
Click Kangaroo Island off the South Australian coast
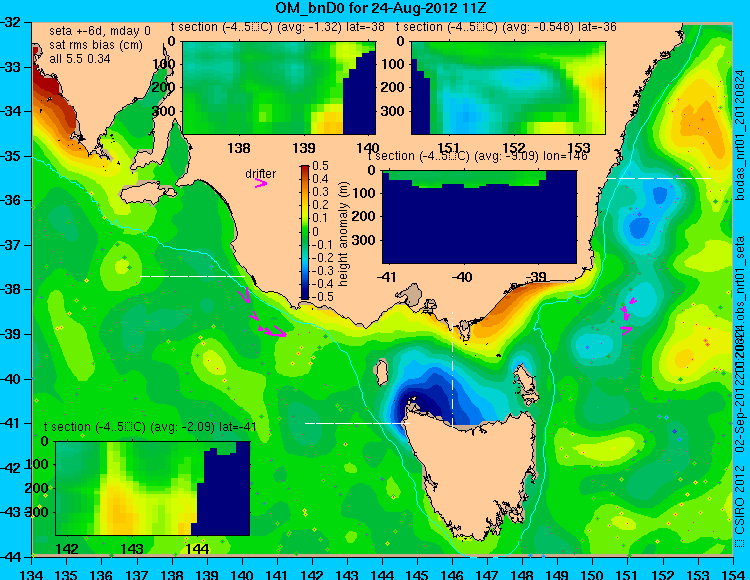pos(147,194)
